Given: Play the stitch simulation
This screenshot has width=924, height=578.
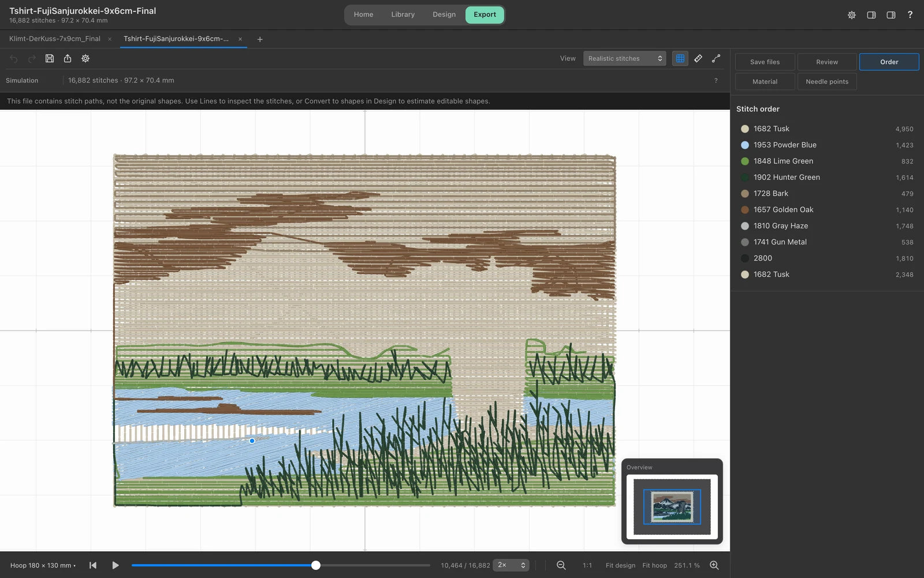Looking at the screenshot, I should coord(115,565).
